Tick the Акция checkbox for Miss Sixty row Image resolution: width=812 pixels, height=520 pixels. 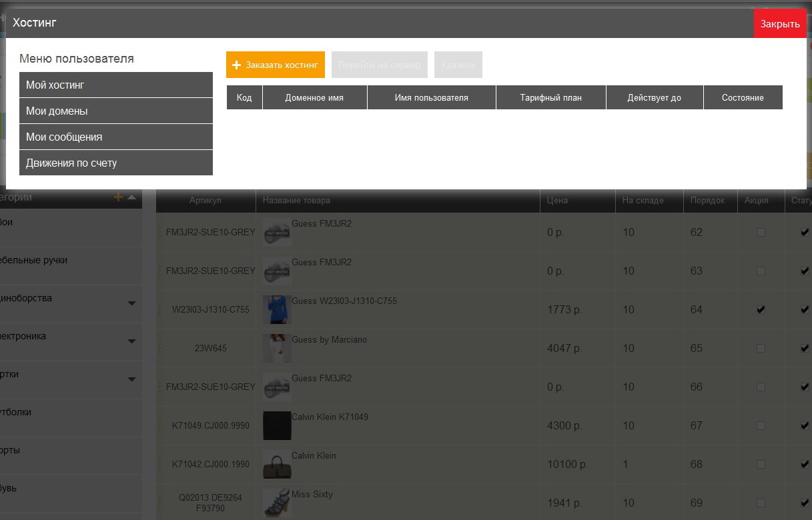point(761,503)
